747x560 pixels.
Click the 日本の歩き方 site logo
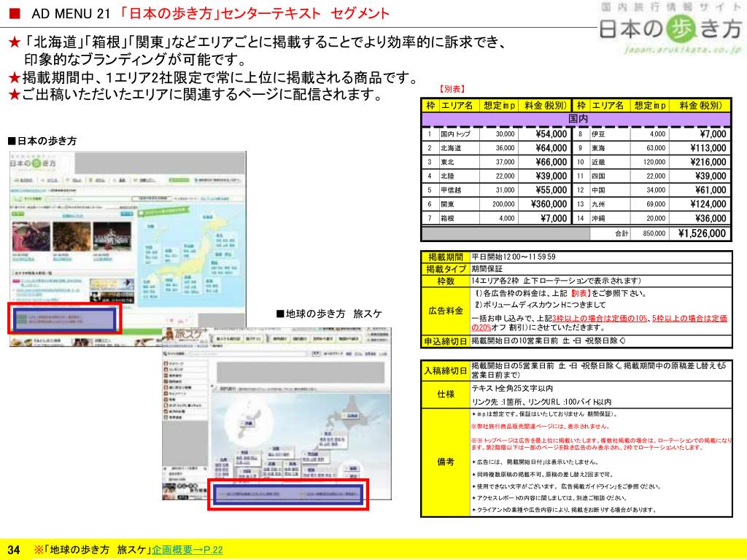[x=670, y=28]
